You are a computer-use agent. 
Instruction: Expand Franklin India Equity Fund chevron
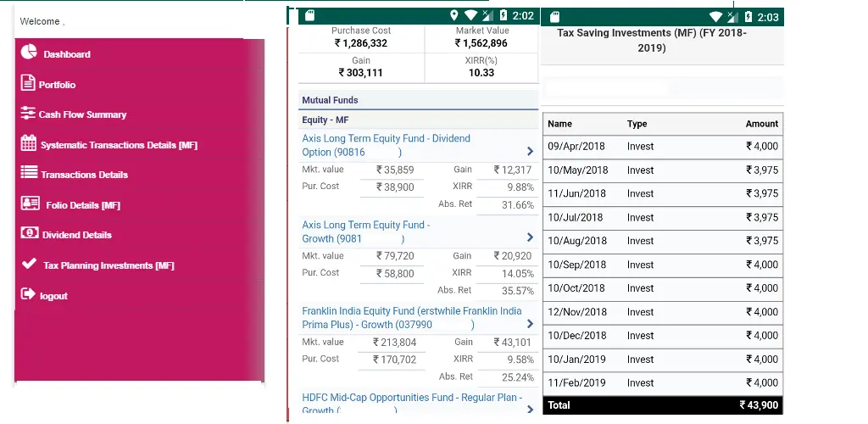(x=531, y=324)
